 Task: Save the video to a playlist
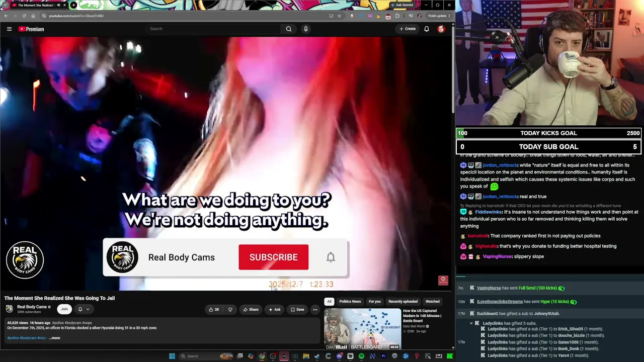[x=297, y=309]
